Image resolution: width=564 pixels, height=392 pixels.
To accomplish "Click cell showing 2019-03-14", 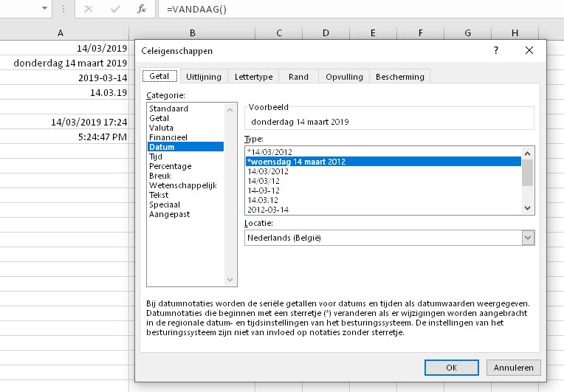I will coord(64,78).
